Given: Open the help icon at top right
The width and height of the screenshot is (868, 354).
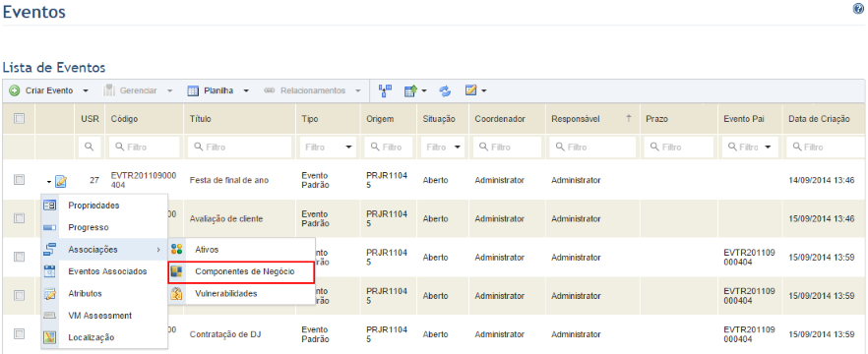Looking at the screenshot, I should (x=858, y=8).
